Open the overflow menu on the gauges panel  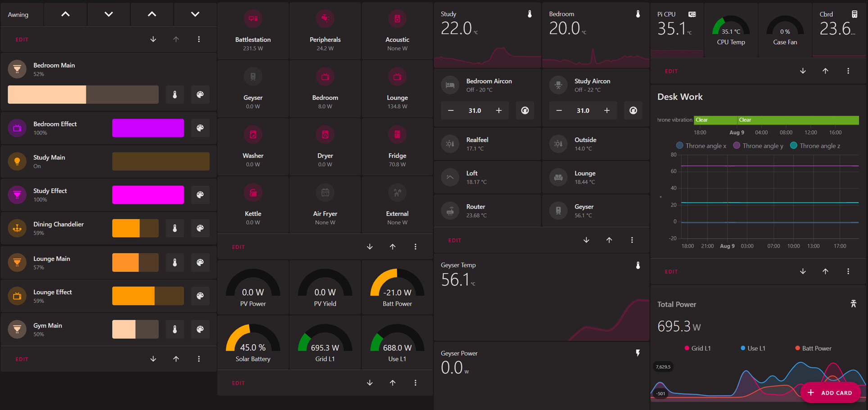[x=415, y=382]
